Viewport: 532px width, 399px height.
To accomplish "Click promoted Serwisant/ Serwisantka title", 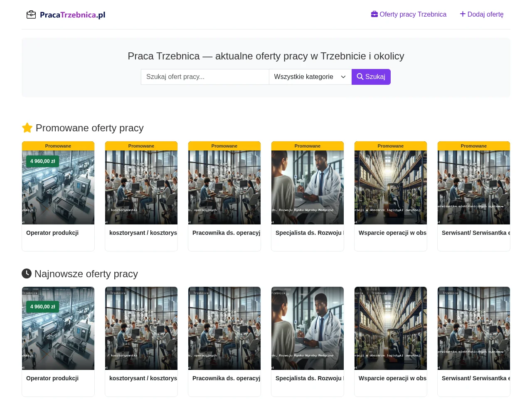I will (475, 233).
